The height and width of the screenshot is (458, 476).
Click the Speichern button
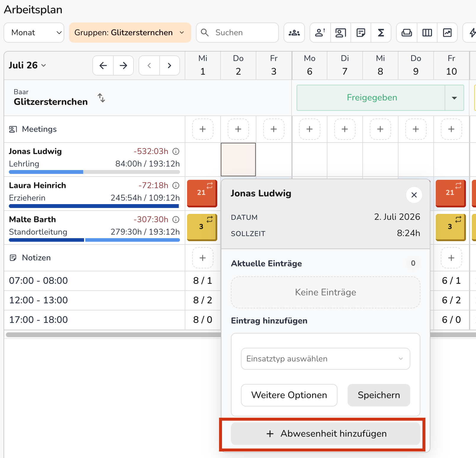coord(379,395)
